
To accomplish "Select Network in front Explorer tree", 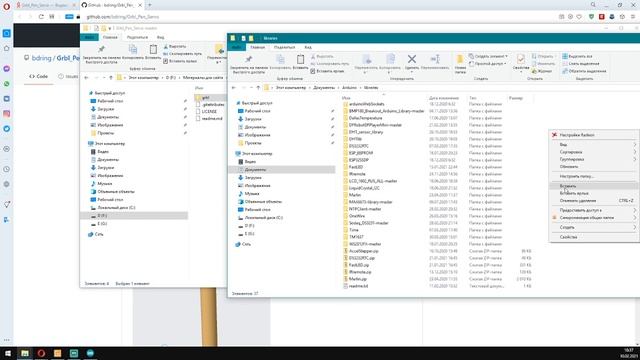I will coord(243,244).
